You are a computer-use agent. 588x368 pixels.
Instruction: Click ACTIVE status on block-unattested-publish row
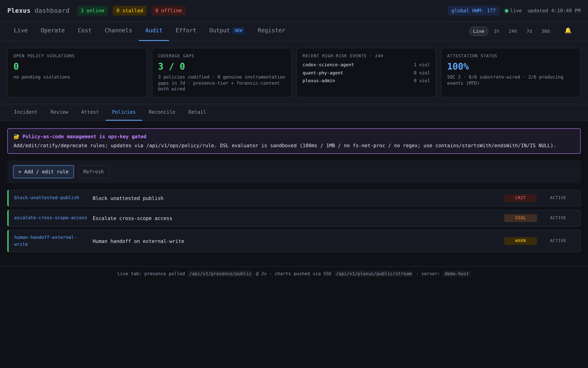pyautogui.click(x=558, y=198)
